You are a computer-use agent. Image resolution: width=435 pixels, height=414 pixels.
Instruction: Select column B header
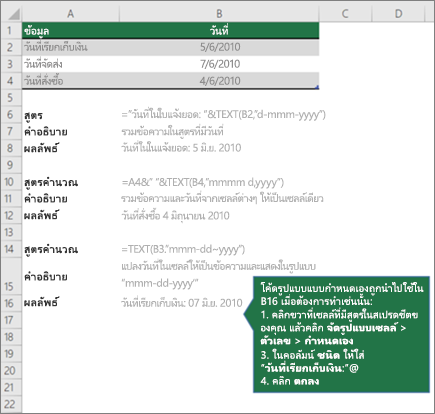click(219, 14)
